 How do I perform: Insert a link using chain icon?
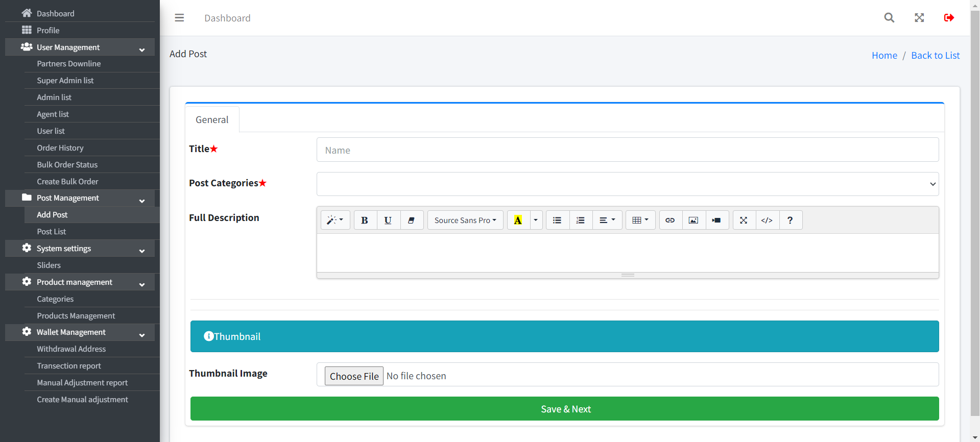pyautogui.click(x=670, y=220)
